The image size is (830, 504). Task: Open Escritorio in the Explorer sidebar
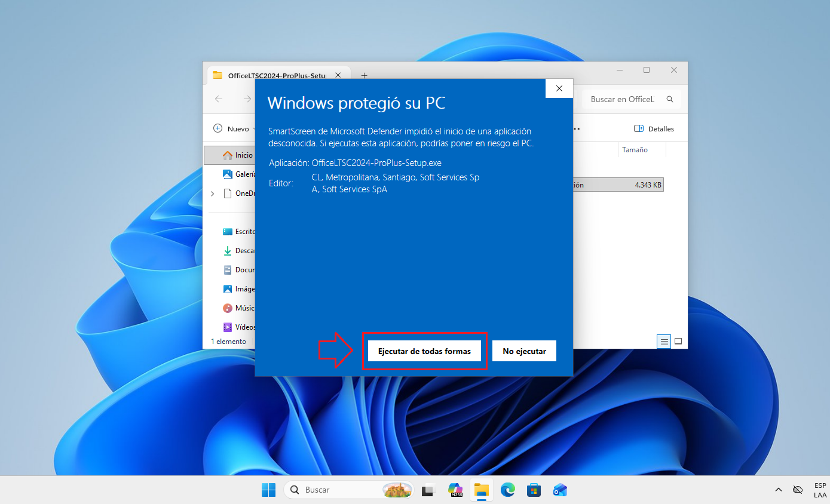(x=239, y=231)
